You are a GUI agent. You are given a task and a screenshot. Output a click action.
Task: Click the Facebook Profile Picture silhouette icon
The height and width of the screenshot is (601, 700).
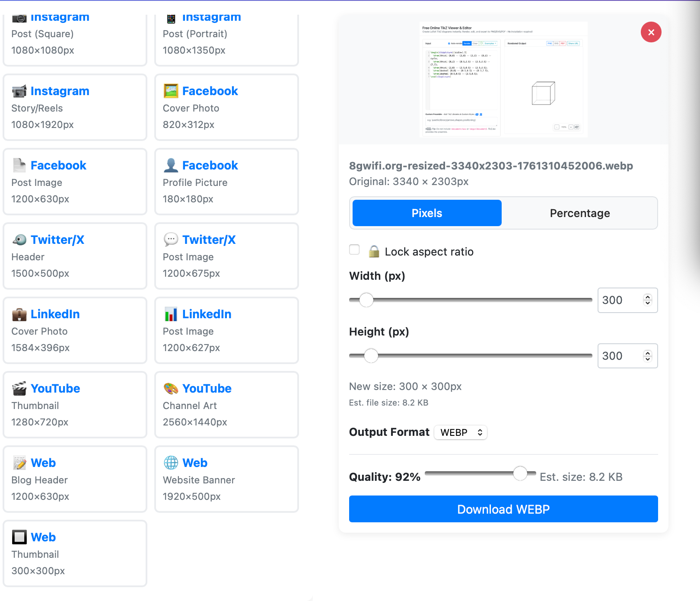click(171, 166)
